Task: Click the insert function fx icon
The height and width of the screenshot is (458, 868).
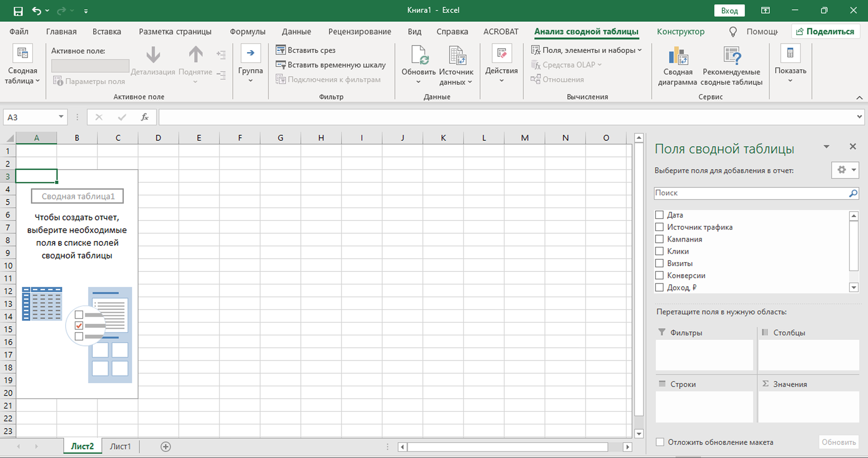Action: (144, 117)
